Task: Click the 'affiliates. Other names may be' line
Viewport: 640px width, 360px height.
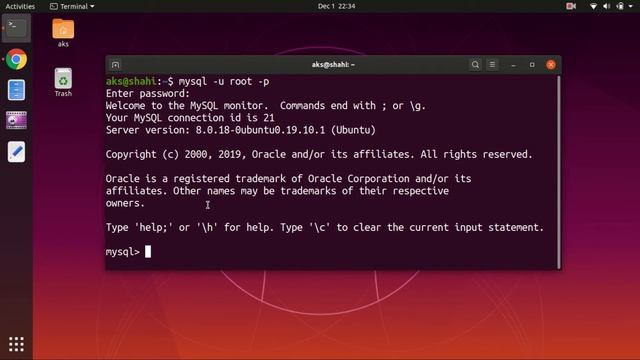Action: coord(277,191)
